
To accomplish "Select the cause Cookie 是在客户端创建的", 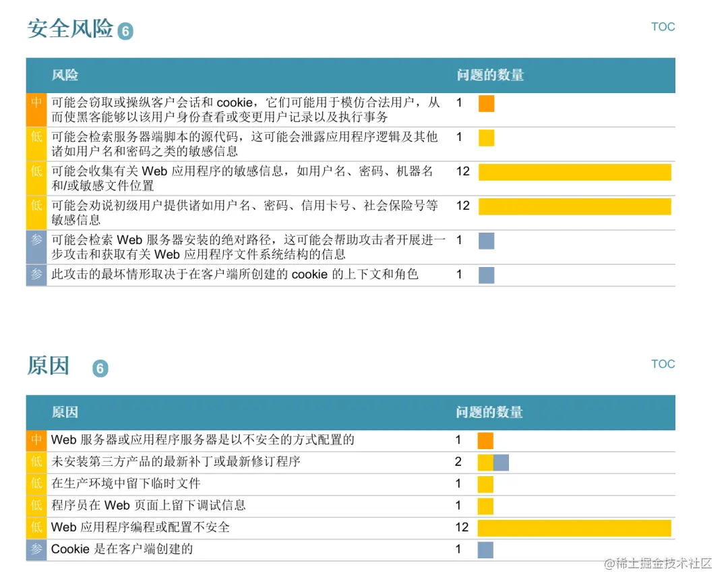I will click(122, 549).
